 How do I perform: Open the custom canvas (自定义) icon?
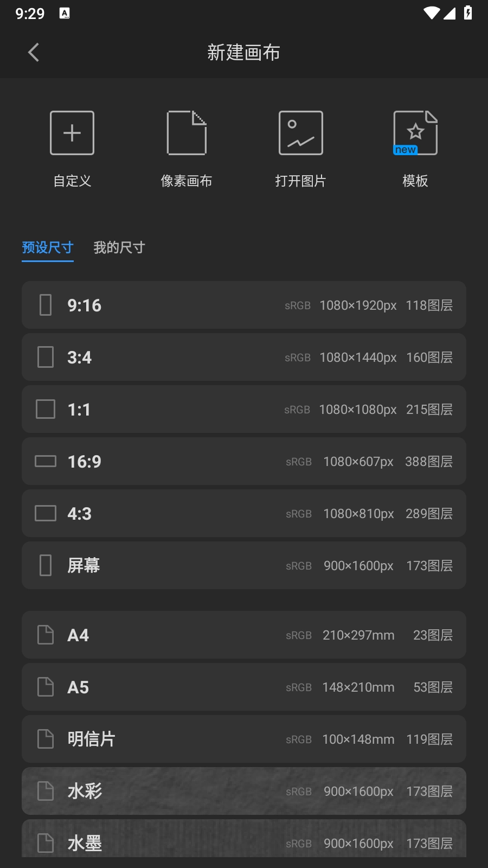pos(72,133)
